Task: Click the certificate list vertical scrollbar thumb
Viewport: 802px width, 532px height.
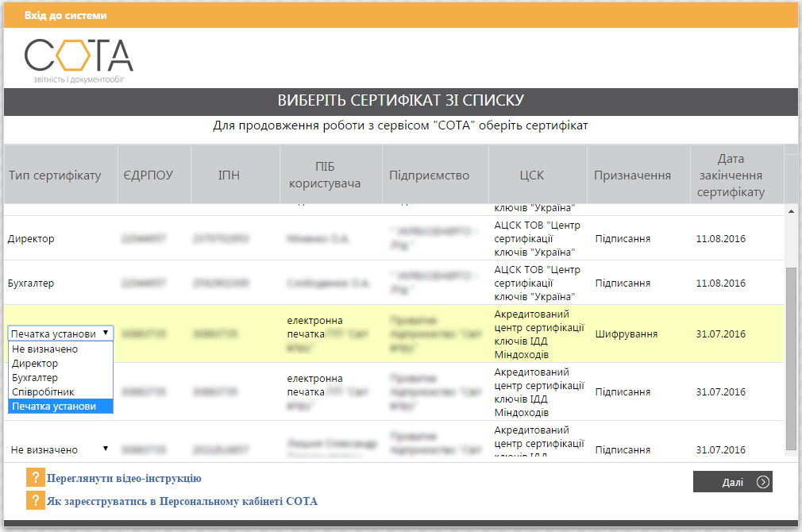Action: pos(791,359)
